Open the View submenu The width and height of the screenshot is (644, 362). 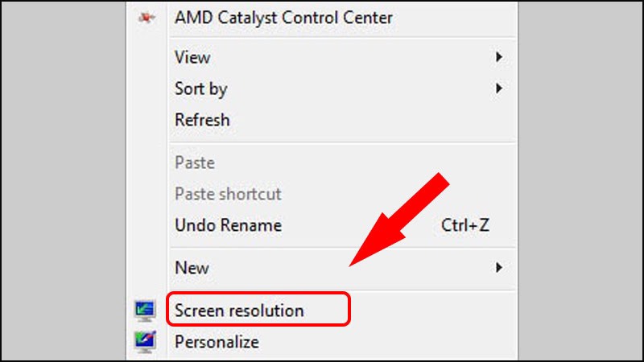pos(192,57)
